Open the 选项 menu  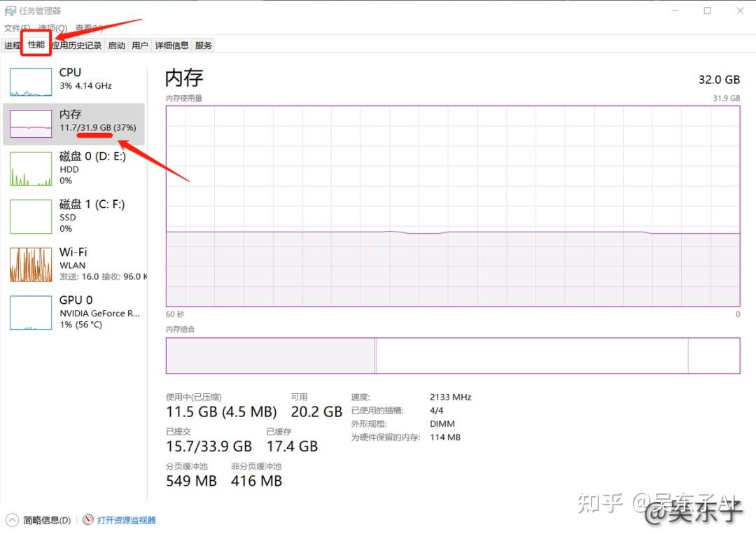52,29
